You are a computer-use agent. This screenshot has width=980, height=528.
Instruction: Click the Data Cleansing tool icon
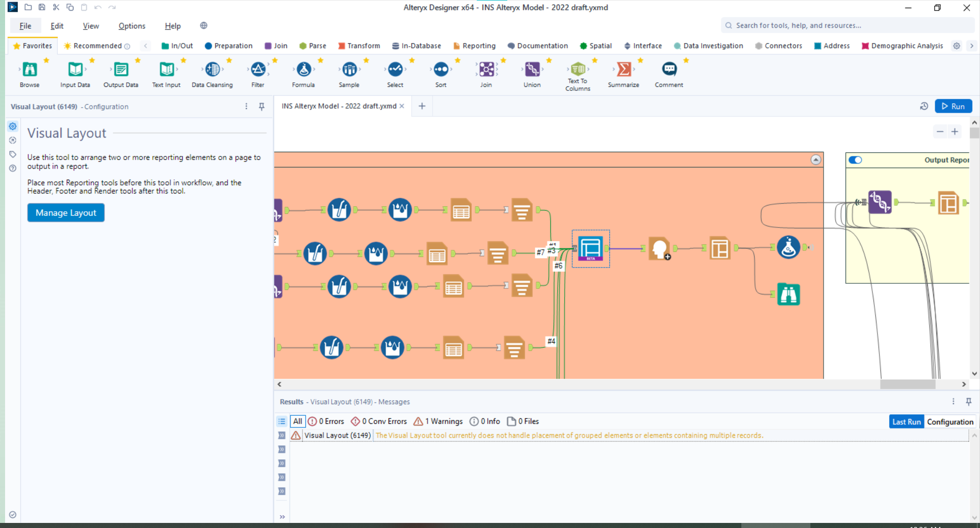pos(212,70)
